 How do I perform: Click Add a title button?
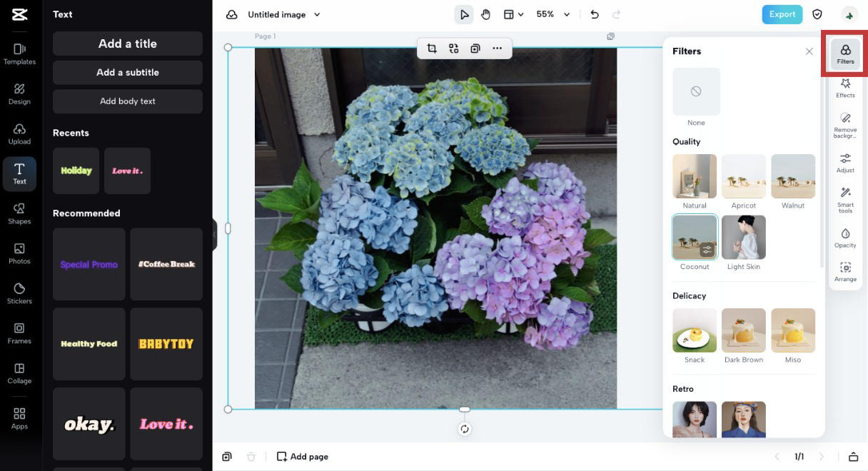point(128,44)
